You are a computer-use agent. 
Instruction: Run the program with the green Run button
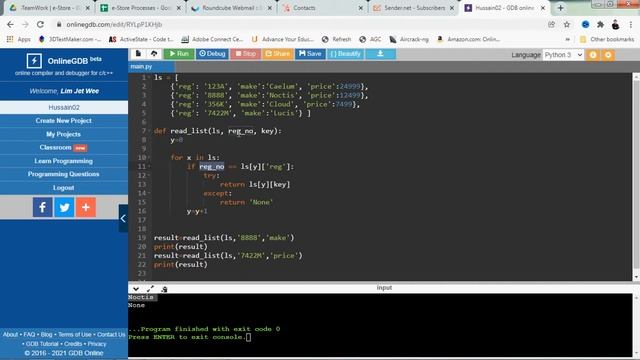click(179, 53)
